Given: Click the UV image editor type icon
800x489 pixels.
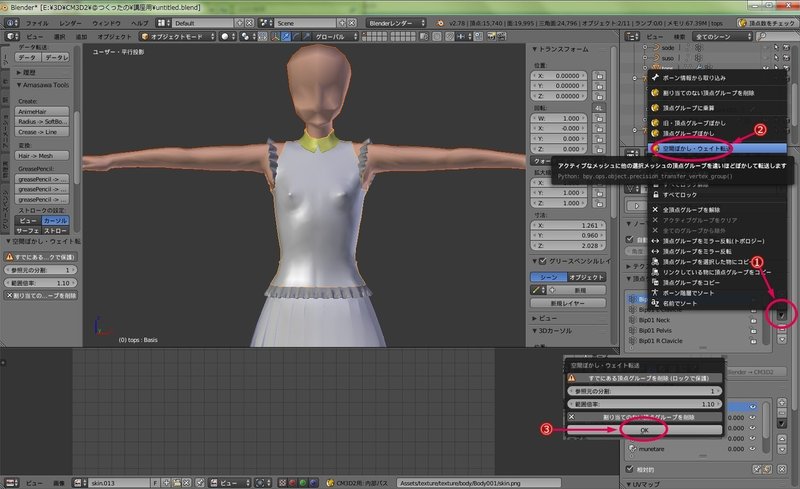Looking at the screenshot, I should [12, 483].
